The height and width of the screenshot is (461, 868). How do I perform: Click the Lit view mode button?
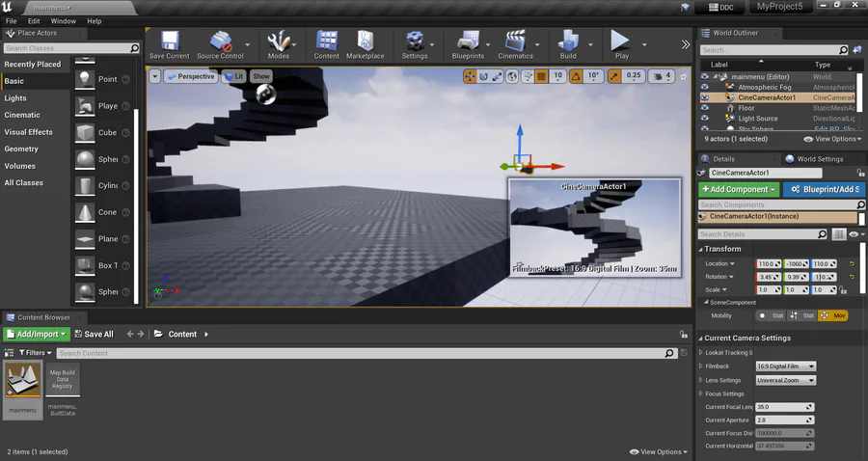[234, 76]
